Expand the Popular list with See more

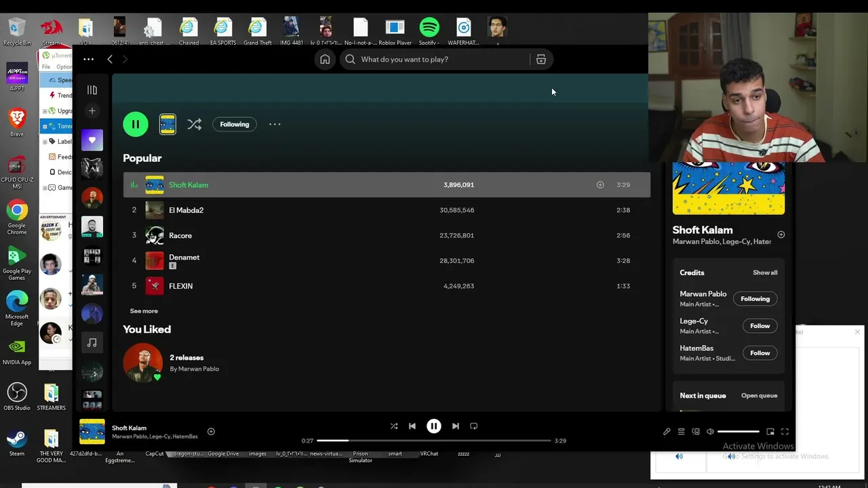(144, 311)
